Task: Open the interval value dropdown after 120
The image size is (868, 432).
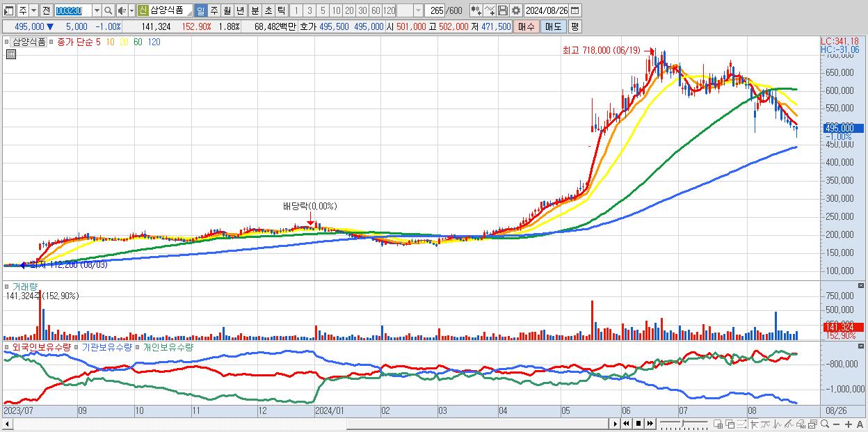Action: pyautogui.click(x=418, y=10)
